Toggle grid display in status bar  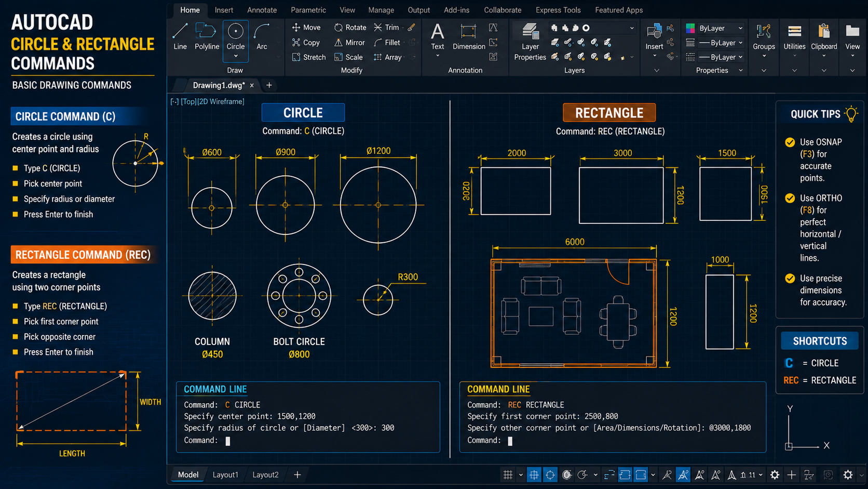(x=508, y=474)
